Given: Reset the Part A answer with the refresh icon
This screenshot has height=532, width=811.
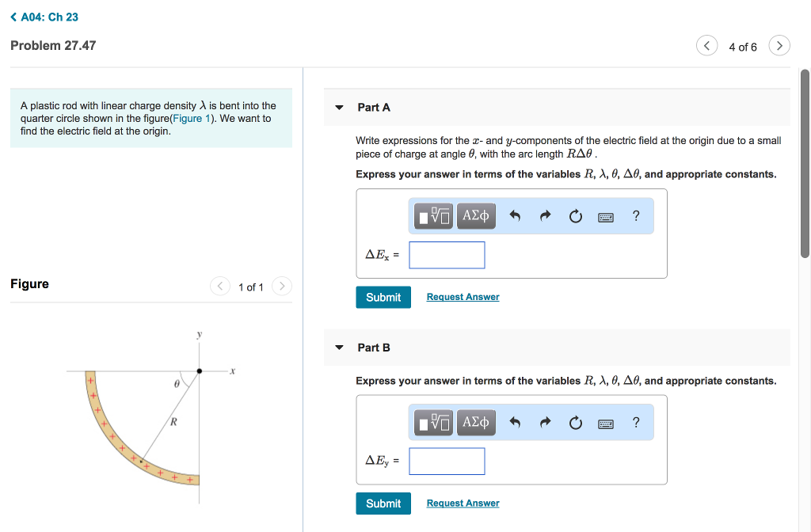Looking at the screenshot, I should [575, 215].
